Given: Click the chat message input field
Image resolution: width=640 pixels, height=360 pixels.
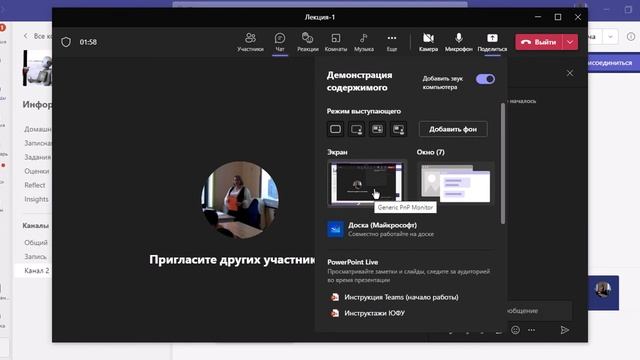Looking at the screenshot, I should pyautogui.click(x=539, y=311).
